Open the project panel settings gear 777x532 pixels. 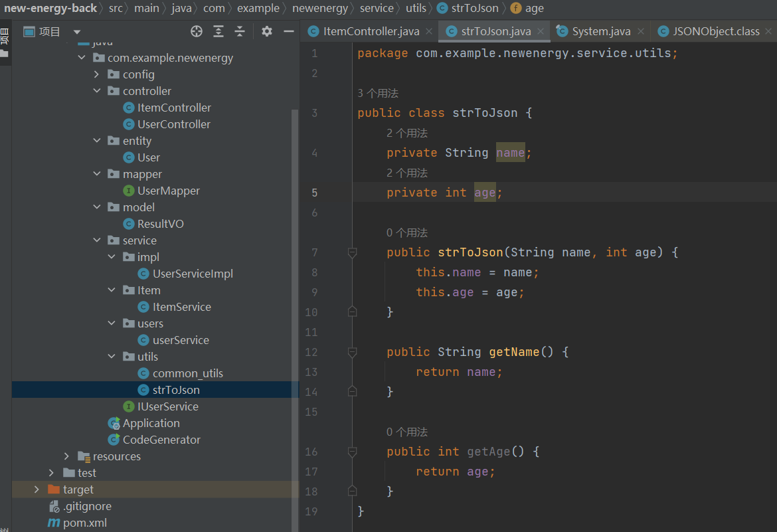pos(267,31)
